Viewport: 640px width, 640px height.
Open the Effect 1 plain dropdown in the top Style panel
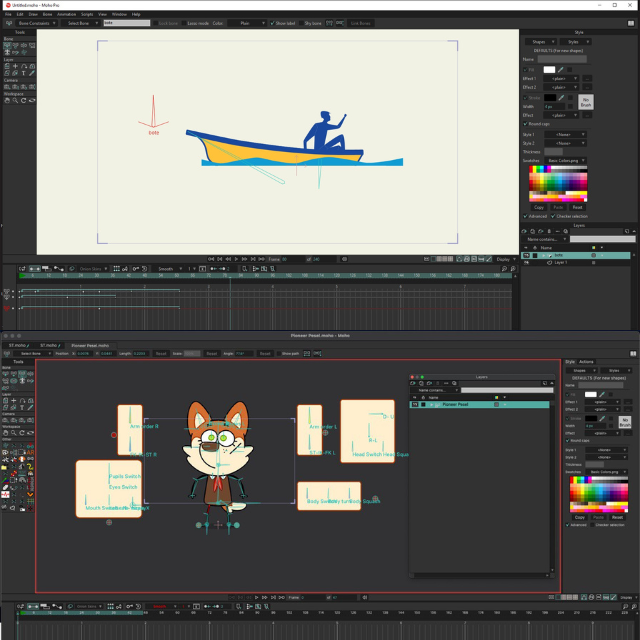point(562,78)
